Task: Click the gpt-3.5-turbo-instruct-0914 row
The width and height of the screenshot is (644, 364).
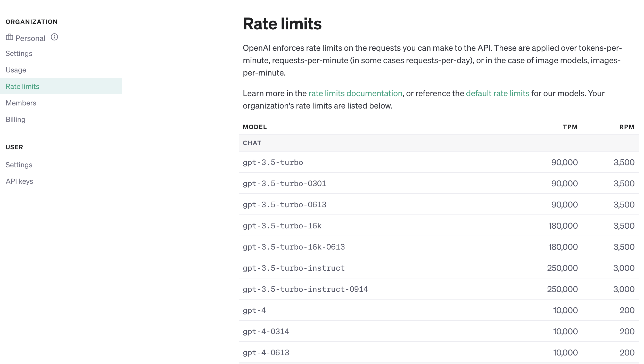Action: pyautogui.click(x=305, y=289)
